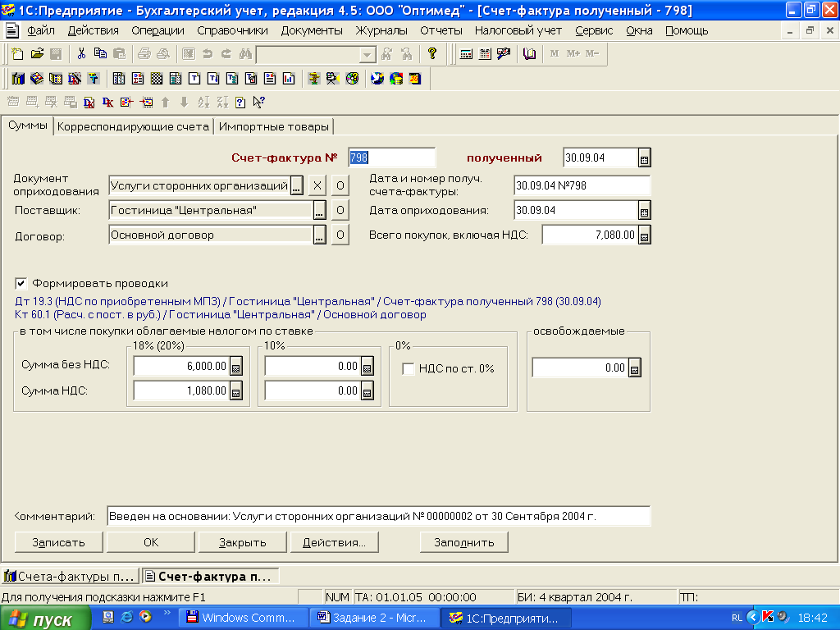Click the document description question icon
The width and height of the screenshot is (840, 630).
pyautogui.click(x=240, y=102)
